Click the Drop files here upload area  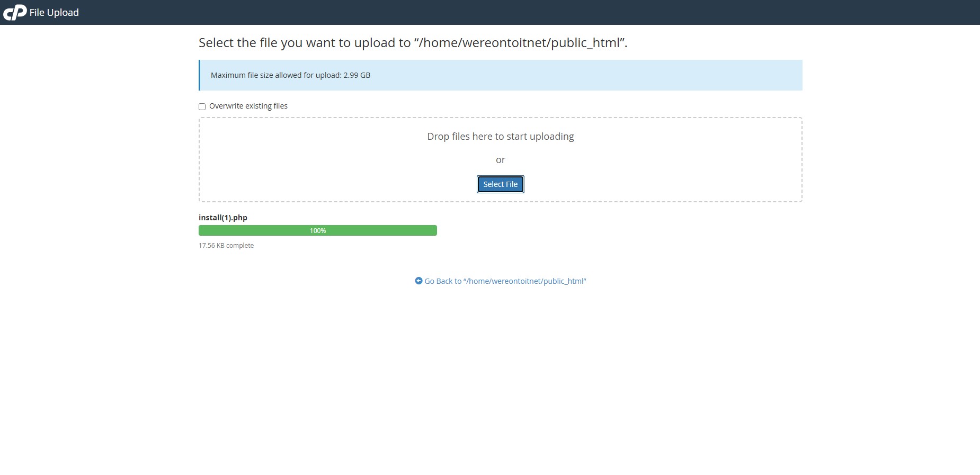(501, 159)
